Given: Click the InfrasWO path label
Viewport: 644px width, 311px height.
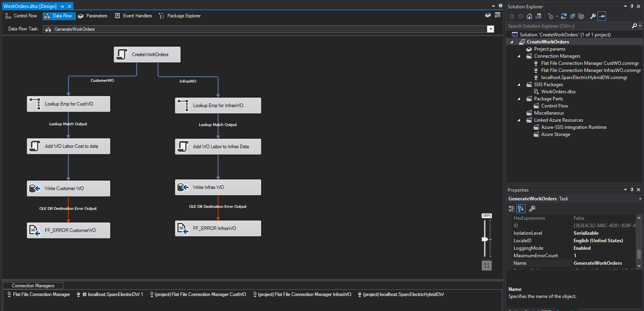Looking at the screenshot, I should tap(188, 81).
